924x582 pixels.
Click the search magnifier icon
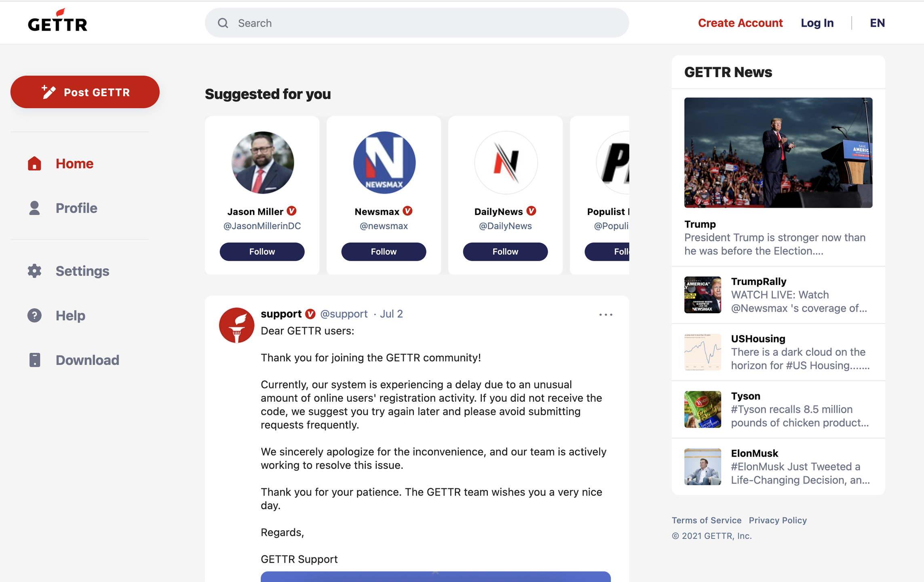pos(223,23)
